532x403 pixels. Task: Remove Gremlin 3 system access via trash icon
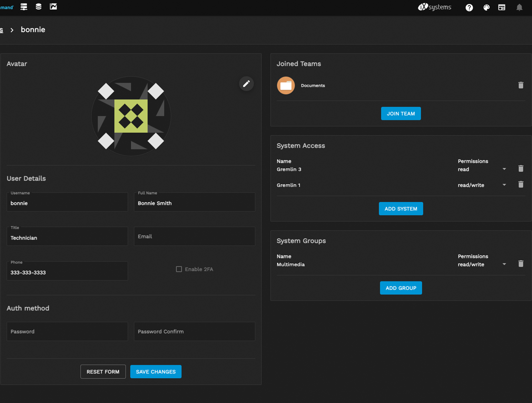521,169
